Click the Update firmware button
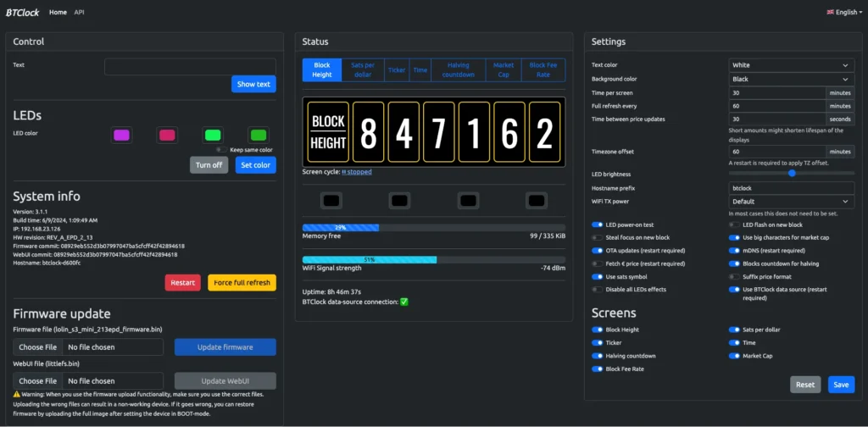The height and width of the screenshot is (427, 868). click(225, 347)
